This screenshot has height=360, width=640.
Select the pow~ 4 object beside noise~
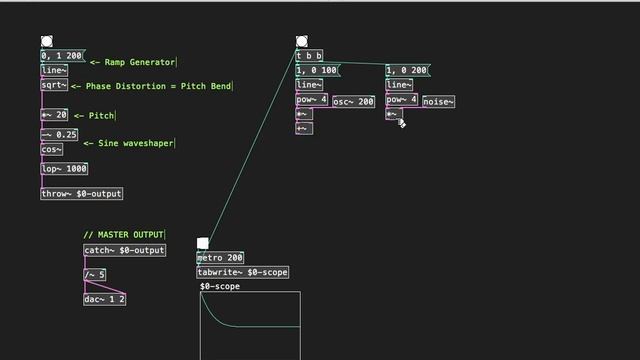[401, 100]
